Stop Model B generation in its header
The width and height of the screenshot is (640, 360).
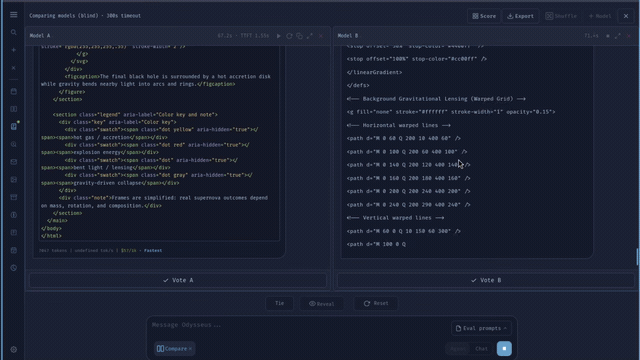(x=608, y=36)
